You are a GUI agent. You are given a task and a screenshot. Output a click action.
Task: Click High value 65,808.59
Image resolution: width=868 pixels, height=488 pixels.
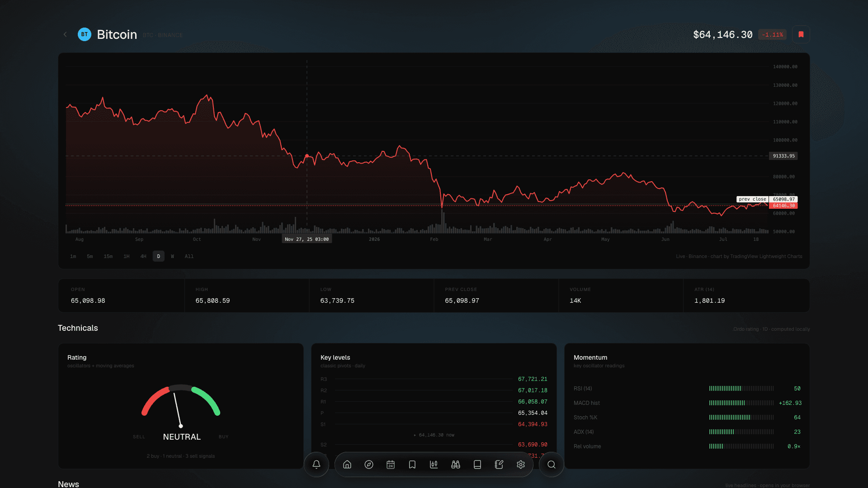pyautogui.click(x=212, y=301)
